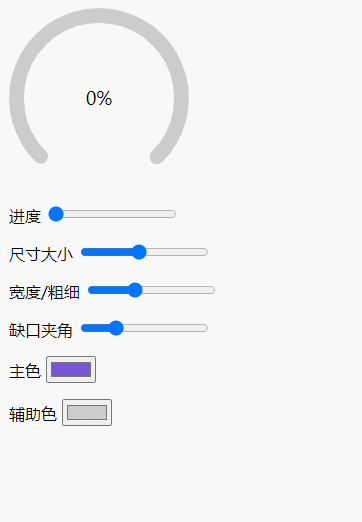Click the unfilled track of the 缺口夹角 slider
Image resolution: width=362 pixels, height=522 pixels.
click(165, 328)
